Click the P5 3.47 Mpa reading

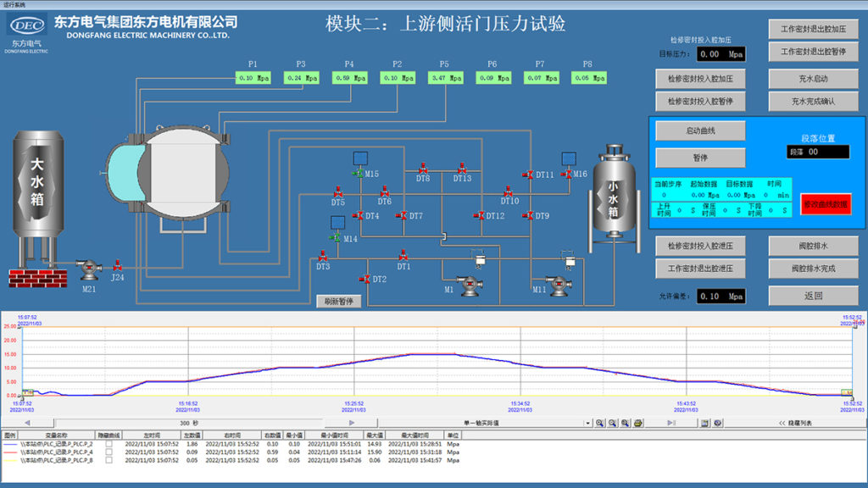[446, 78]
